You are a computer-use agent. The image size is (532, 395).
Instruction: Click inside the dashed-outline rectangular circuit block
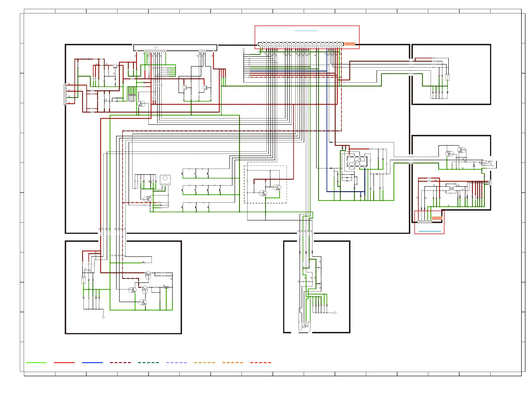tap(265, 184)
